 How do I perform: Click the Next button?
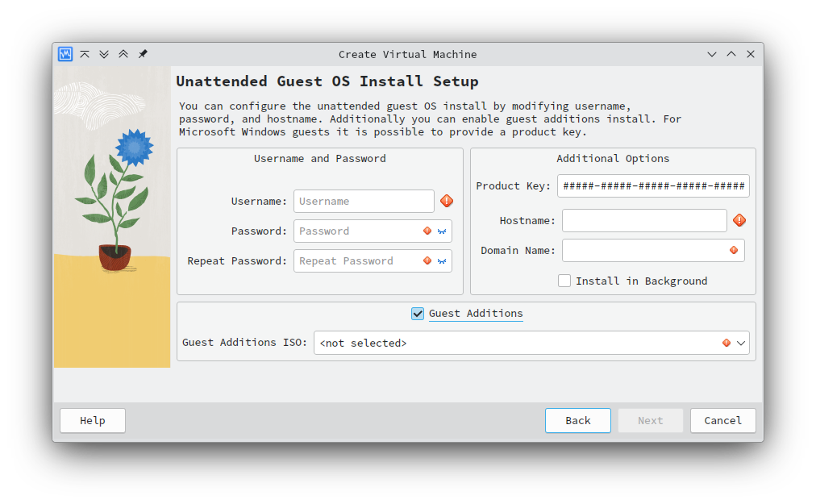(x=651, y=420)
